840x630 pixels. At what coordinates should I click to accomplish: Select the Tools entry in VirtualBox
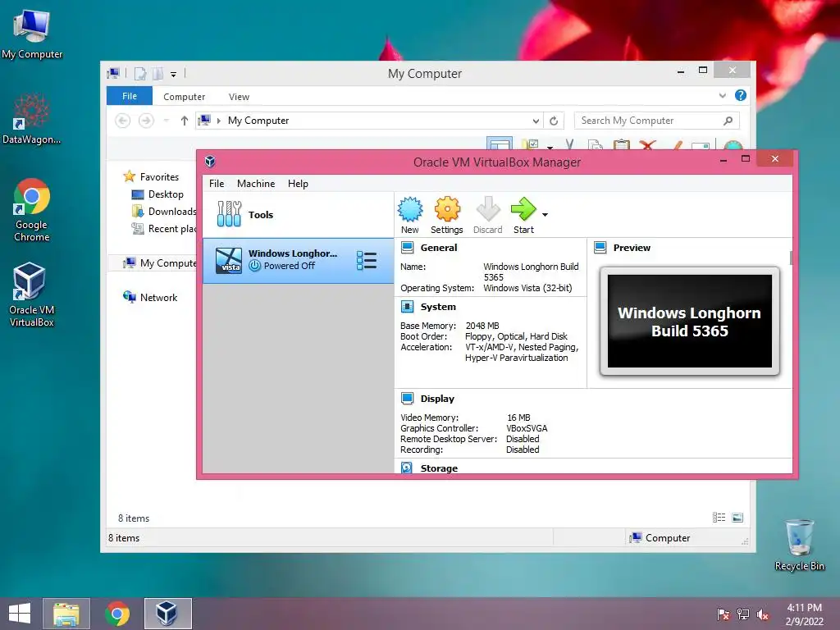298,215
